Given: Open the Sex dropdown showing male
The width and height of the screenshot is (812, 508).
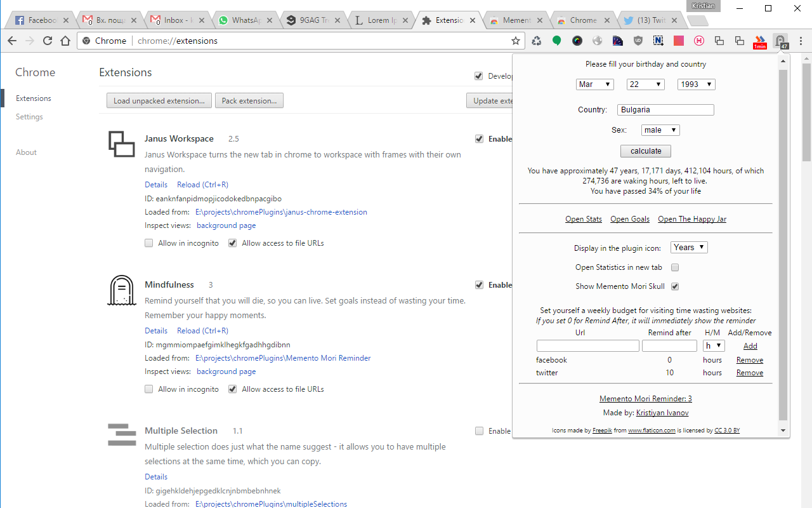Looking at the screenshot, I should 660,130.
